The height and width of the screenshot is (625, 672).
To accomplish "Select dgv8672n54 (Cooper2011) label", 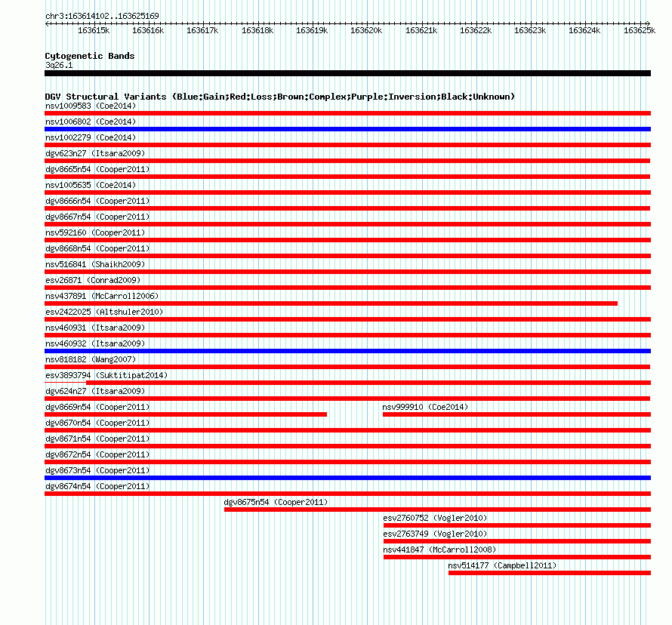I will pos(97,454).
